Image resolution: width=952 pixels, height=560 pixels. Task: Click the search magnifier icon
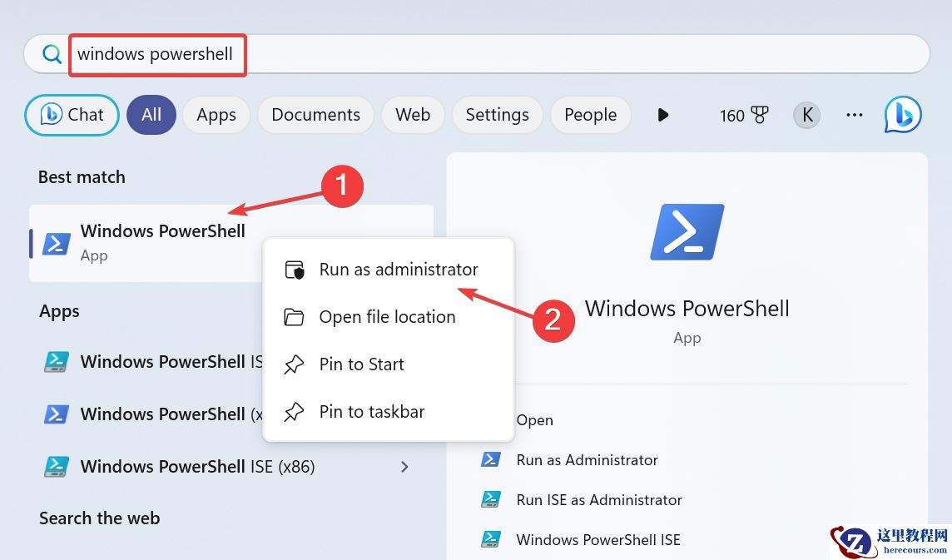click(x=52, y=54)
